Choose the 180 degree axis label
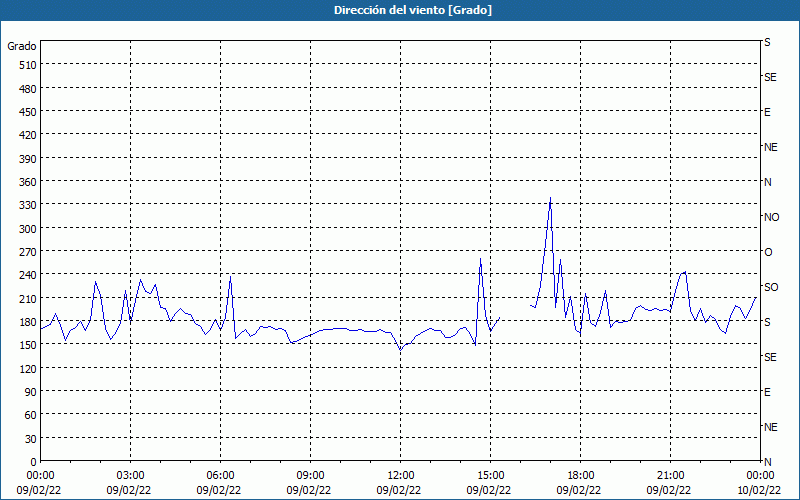 [x=29, y=322]
